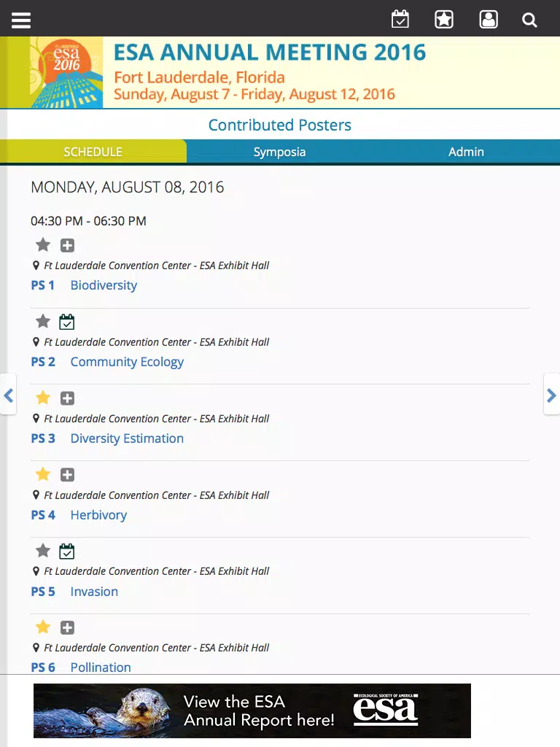Click PS 2 session code
This screenshot has width=560, height=747.
43,362
